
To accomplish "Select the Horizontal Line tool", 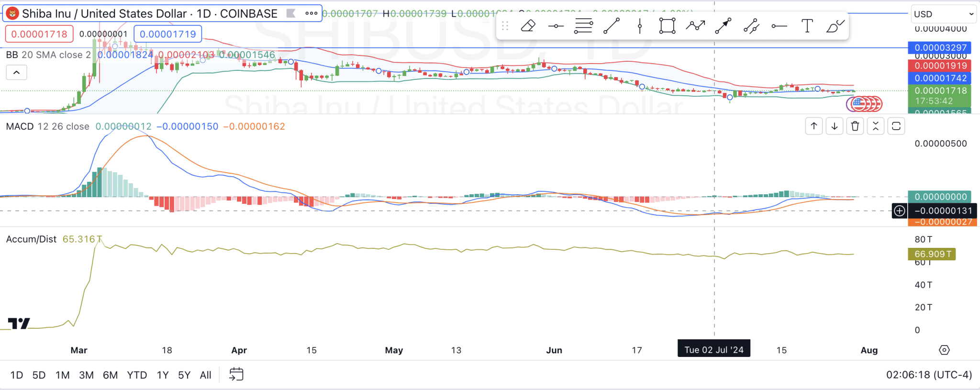I will click(556, 26).
